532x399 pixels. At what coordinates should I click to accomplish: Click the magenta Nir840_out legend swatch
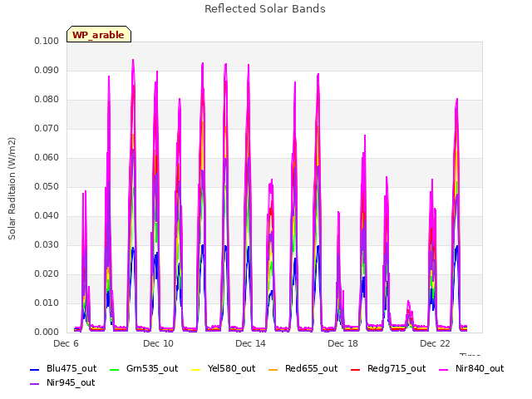443,370
